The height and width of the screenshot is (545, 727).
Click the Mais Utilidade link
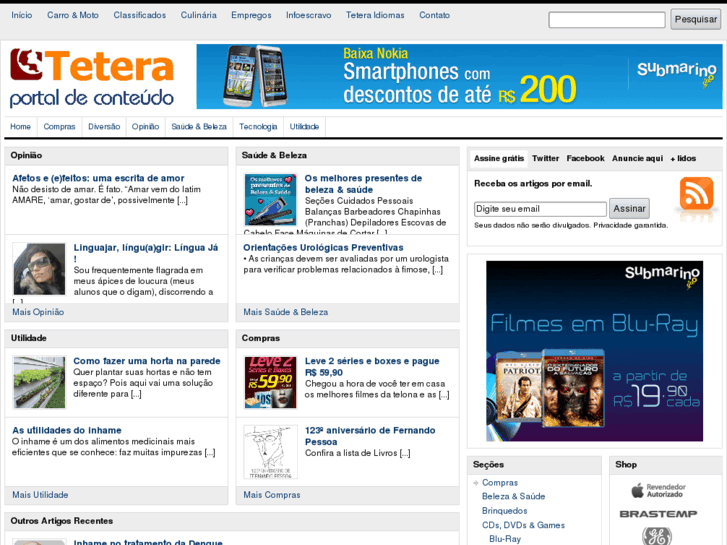click(40, 495)
